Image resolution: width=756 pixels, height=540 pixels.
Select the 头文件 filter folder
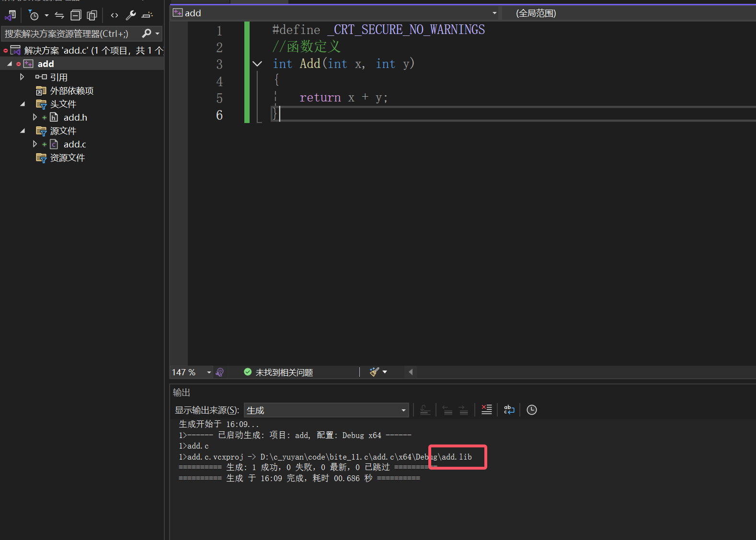pyautogui.click(x=63, y=104)
